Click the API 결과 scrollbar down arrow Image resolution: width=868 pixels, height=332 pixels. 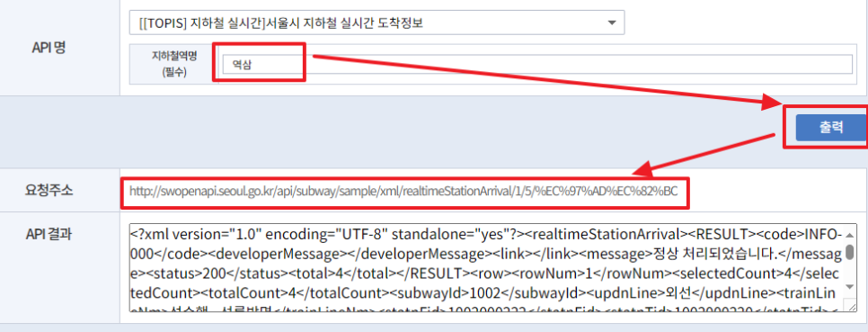[851, 286]
